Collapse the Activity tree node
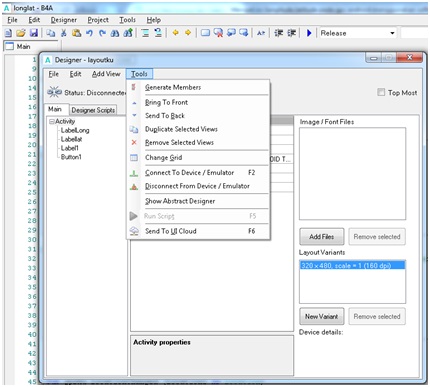This screenshot has height=387, width=430. [52, 121]
